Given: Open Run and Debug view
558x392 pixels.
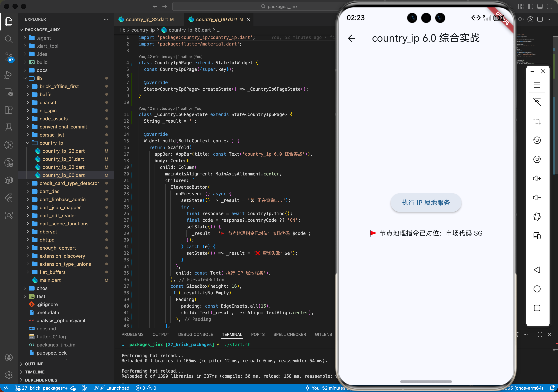Looking at the screenshot, I should (x=9, y=75).
